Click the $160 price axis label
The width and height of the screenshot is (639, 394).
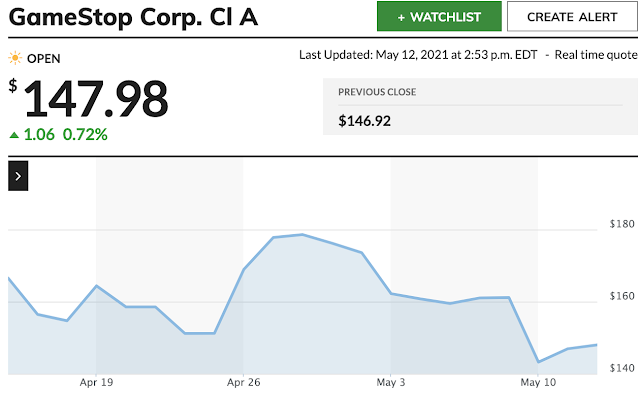tap(622, 296)
